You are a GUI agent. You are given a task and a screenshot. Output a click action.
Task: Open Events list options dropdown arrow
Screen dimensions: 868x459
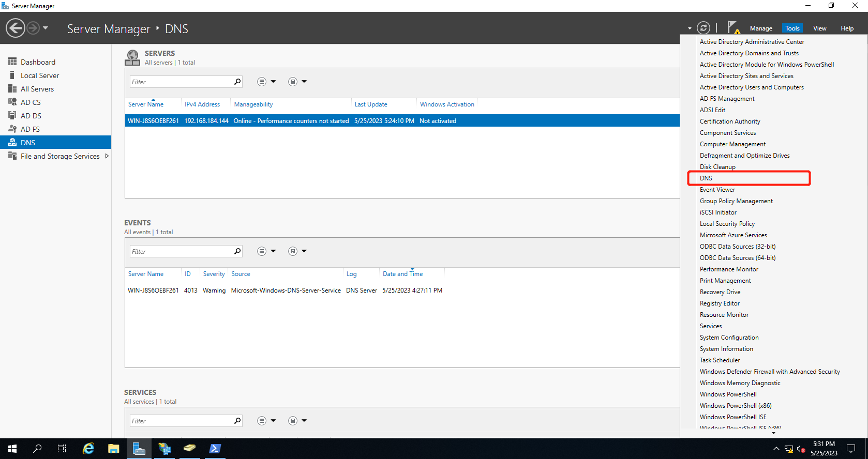(273, 251)
